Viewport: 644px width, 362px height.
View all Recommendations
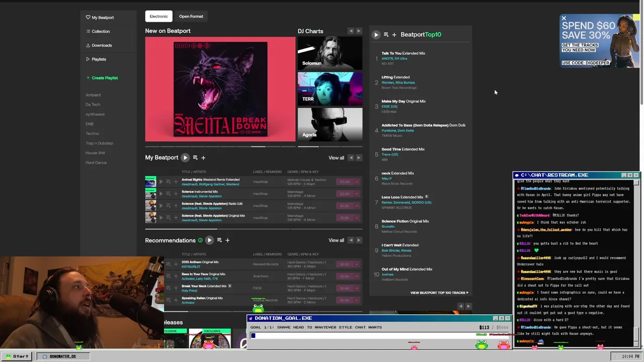point(336,240)
